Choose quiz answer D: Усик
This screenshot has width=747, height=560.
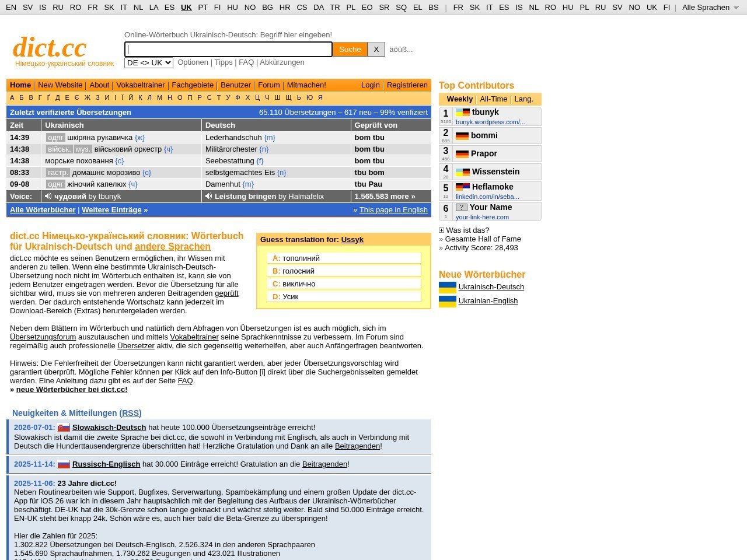pyautogui.click(x=344, y=297)
